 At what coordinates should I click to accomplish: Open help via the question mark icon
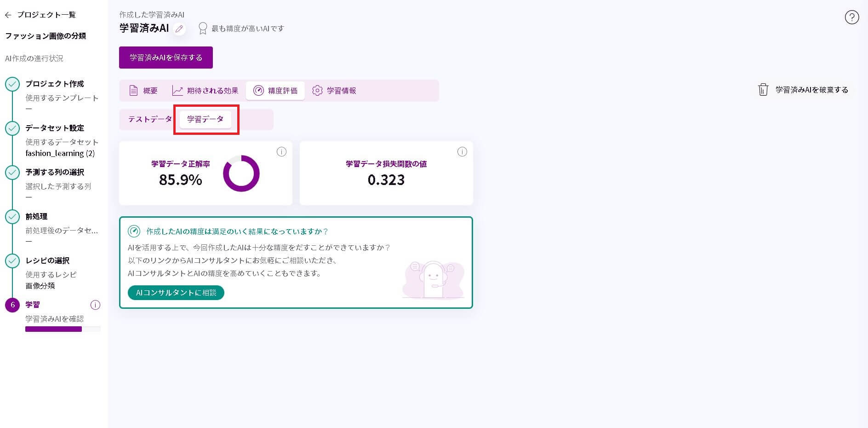point(852,17)
